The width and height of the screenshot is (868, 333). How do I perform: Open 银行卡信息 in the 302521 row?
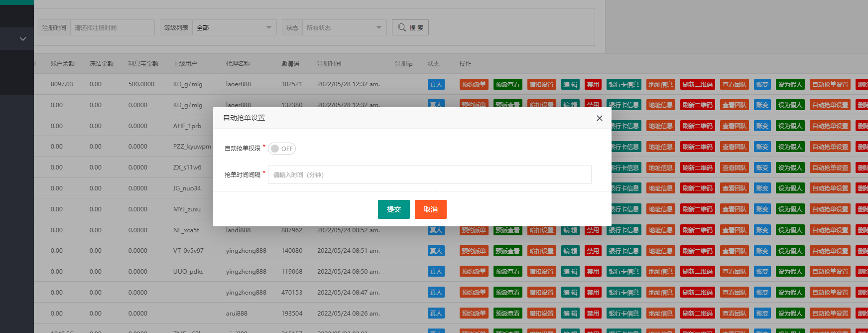(x=624, y=84)
